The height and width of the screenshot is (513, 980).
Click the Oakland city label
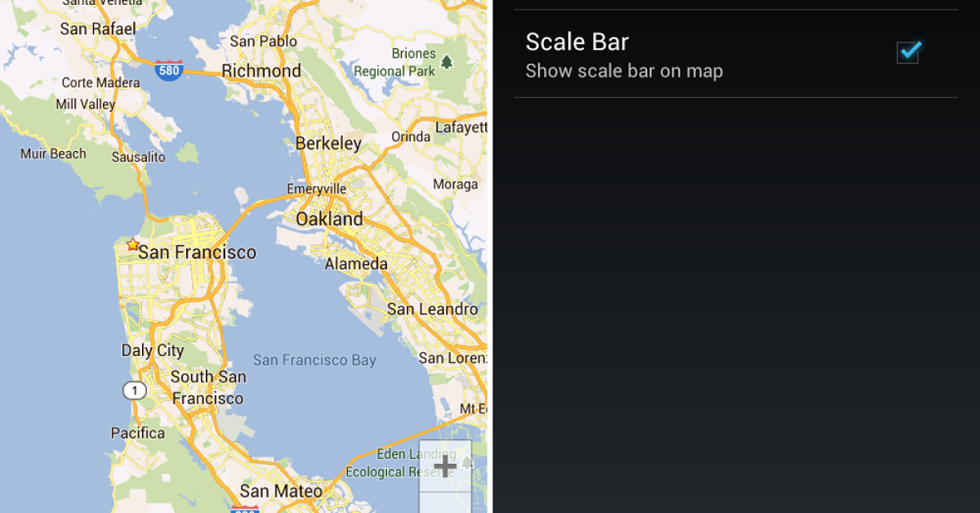[329, 219]
